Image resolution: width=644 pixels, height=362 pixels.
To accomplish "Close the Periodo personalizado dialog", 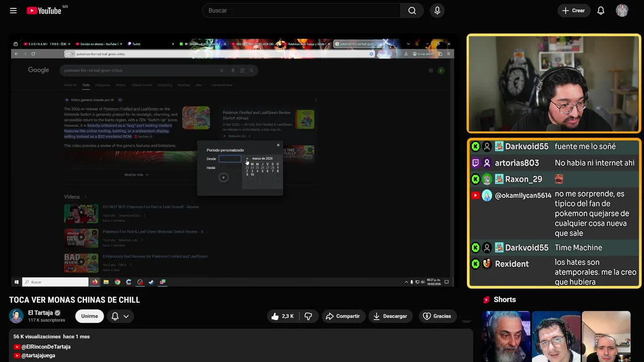I will (278, 145).
